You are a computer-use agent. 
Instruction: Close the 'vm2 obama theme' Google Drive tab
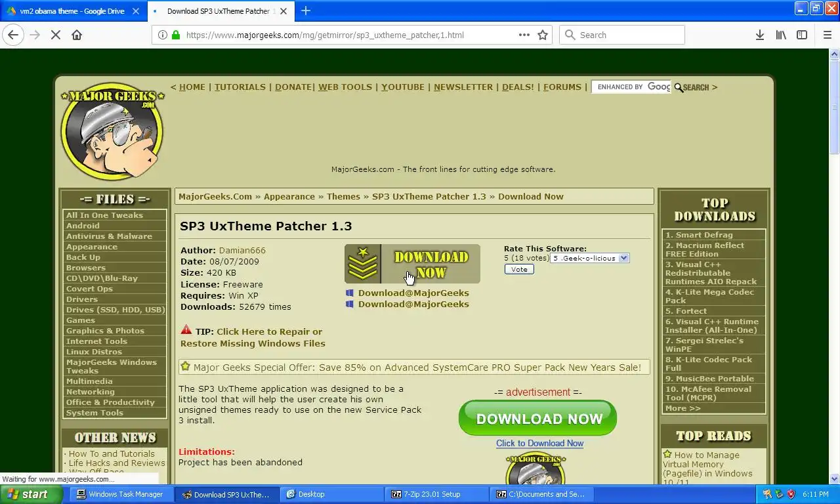[x=135, y=11]
